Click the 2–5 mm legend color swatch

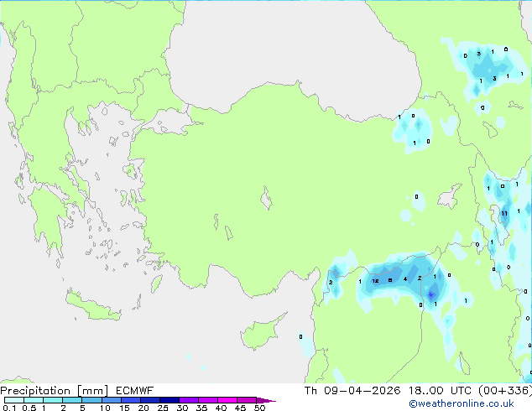pos(72,400)
